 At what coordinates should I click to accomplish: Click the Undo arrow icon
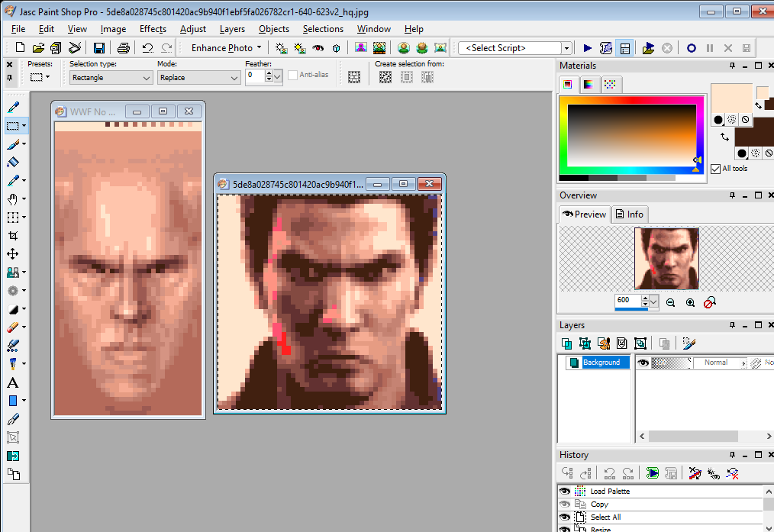(x=147, y=48)
